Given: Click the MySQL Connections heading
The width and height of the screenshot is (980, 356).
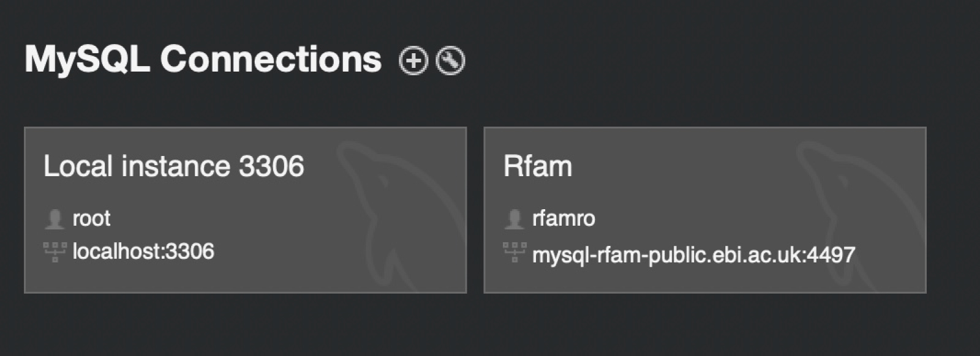Looking at the screenshot, I should (x=203, y=60).
